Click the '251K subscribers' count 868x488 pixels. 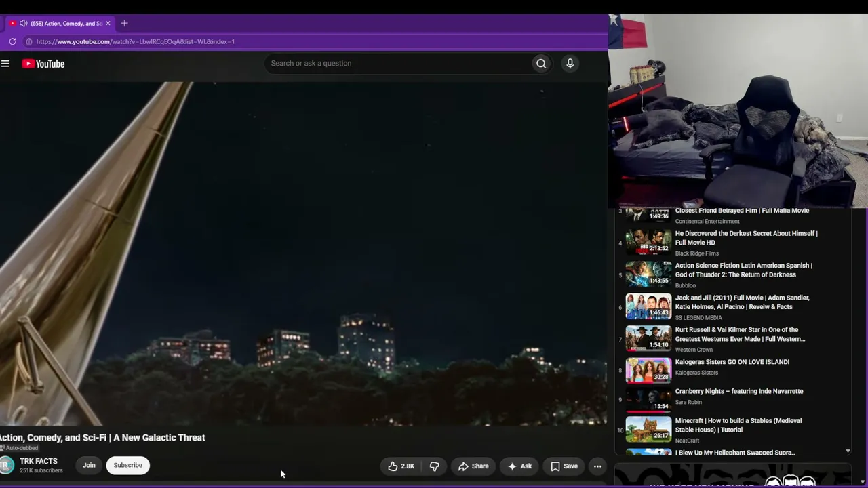click(41, 470)
